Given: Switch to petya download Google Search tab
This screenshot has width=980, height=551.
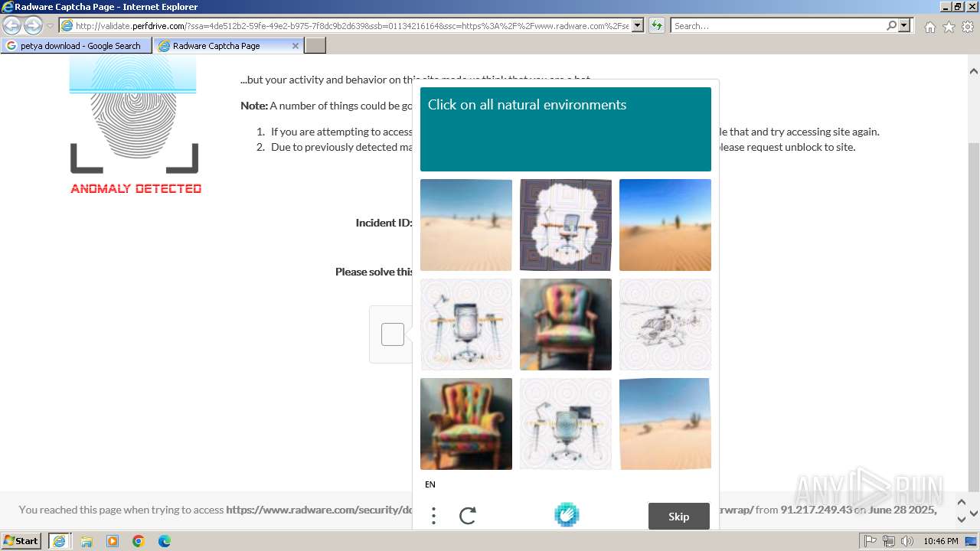Looking at the screenshot, I should coord(75,46).
